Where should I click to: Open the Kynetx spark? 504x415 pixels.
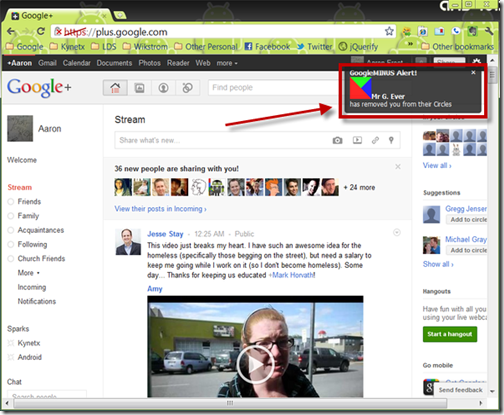[x=29, y=343]
